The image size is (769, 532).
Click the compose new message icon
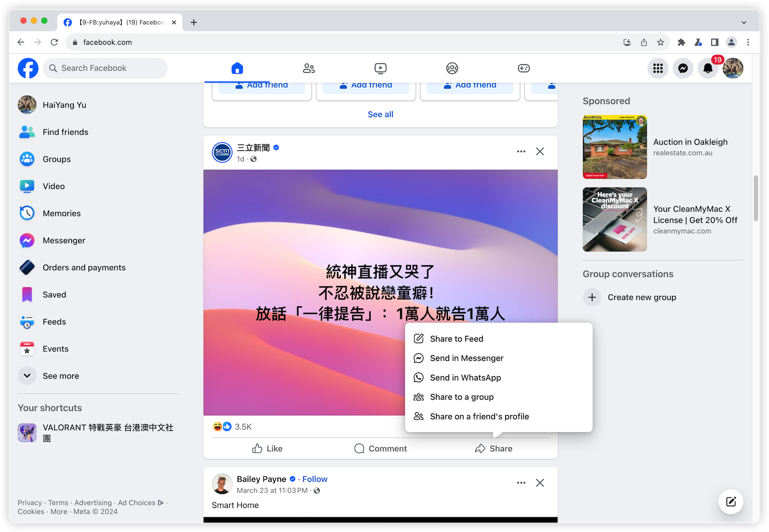pyautogui.click(x=731, y=502)
